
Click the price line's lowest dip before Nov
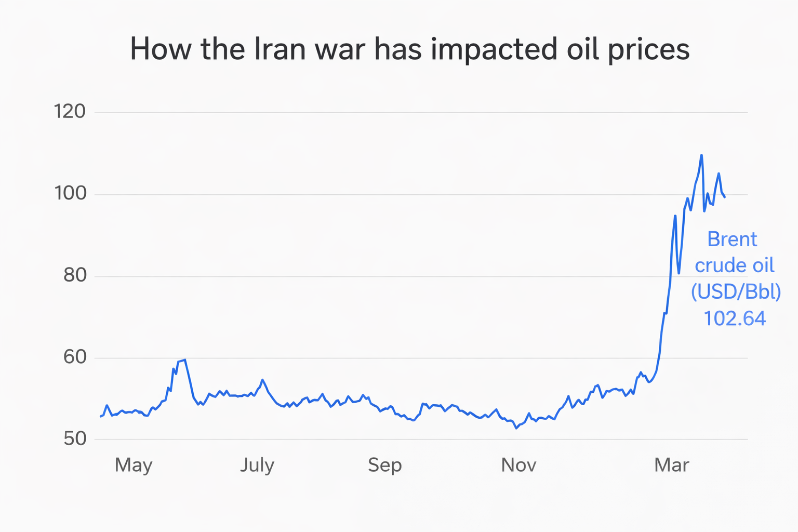tap(516, 428)
